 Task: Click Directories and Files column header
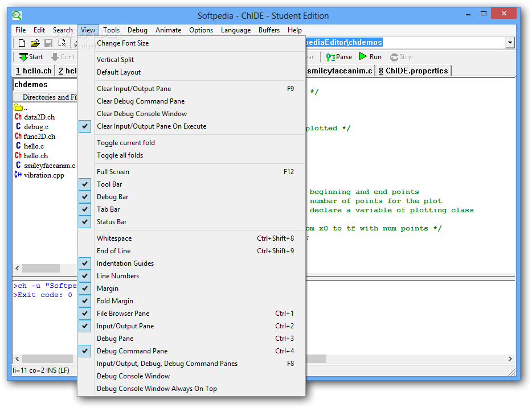point(45,97)
